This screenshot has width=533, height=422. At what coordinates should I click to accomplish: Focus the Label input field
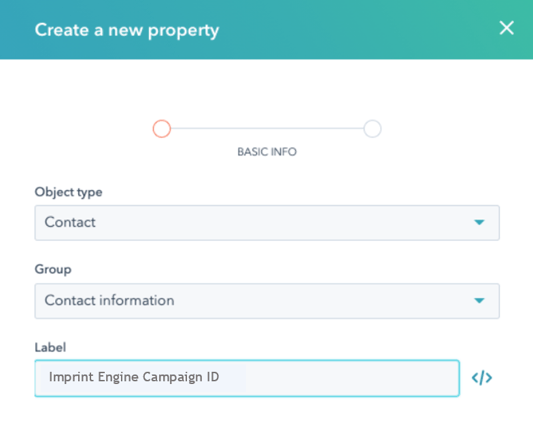(x=247, y=378)
